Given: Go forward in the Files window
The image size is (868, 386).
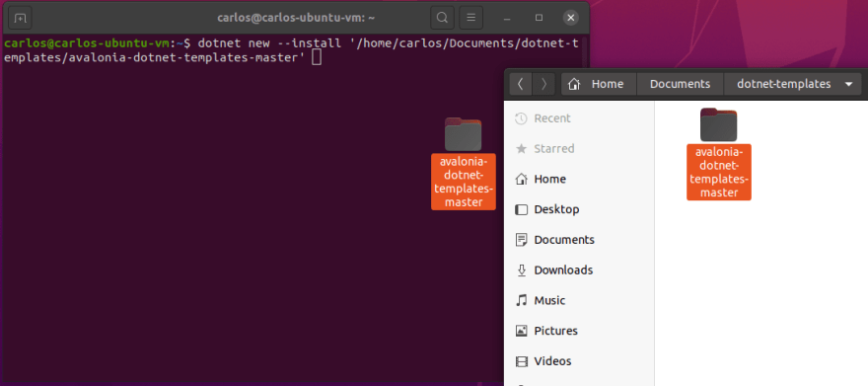Looking at the screenshot, I should click(543, 84).
